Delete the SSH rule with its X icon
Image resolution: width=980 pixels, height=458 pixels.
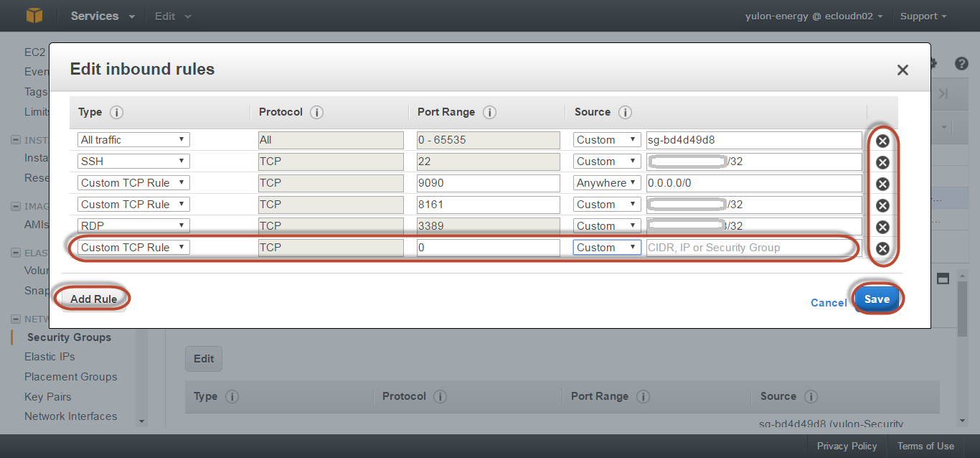[x=882, y=162]
